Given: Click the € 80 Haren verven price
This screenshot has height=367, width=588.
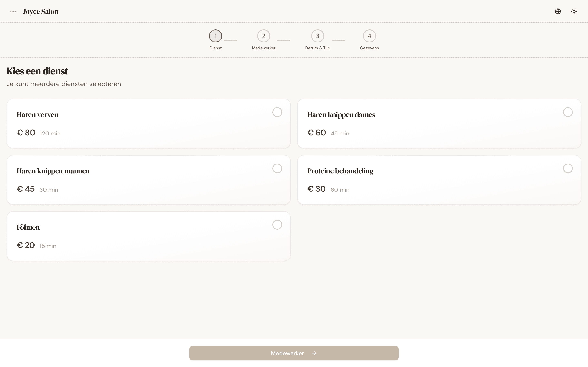Looking at the screenshot, I should (26, 133).
